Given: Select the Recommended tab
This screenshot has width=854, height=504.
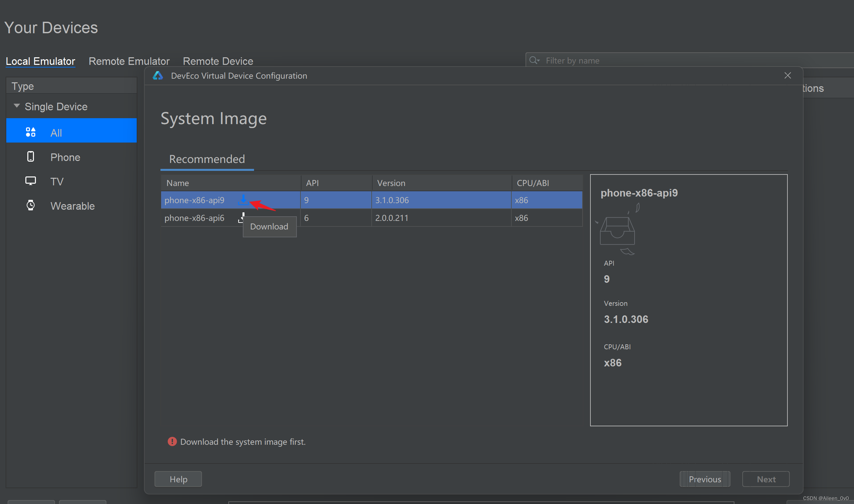Looking at the screenshot, I should (207, 159).
